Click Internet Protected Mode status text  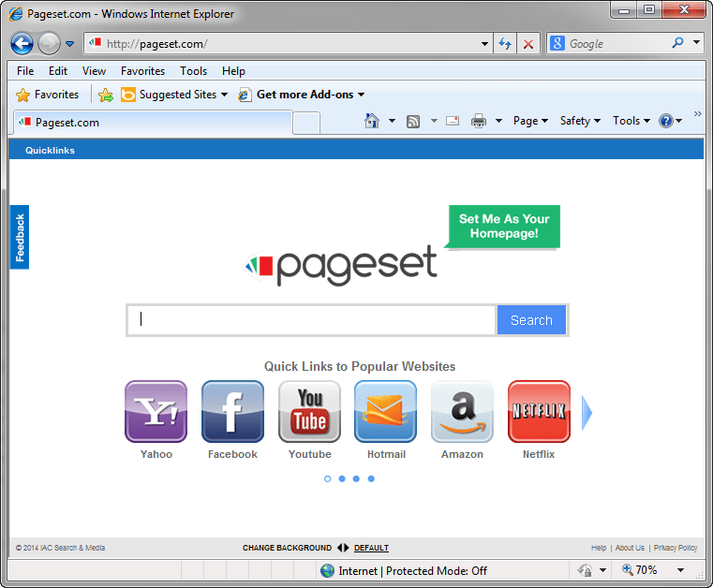click(x=412, y=571)
